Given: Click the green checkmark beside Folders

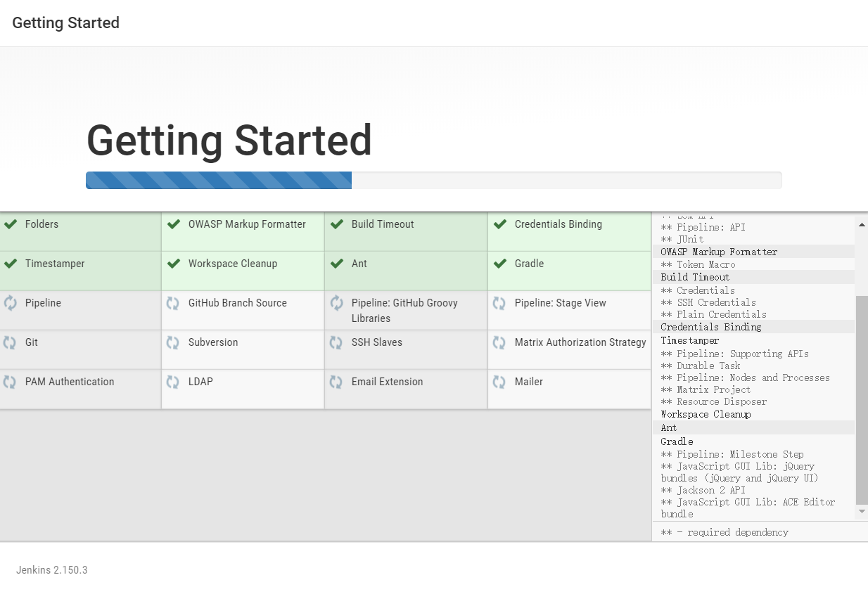Looking at the screenshot, I should tap(11, 224).
